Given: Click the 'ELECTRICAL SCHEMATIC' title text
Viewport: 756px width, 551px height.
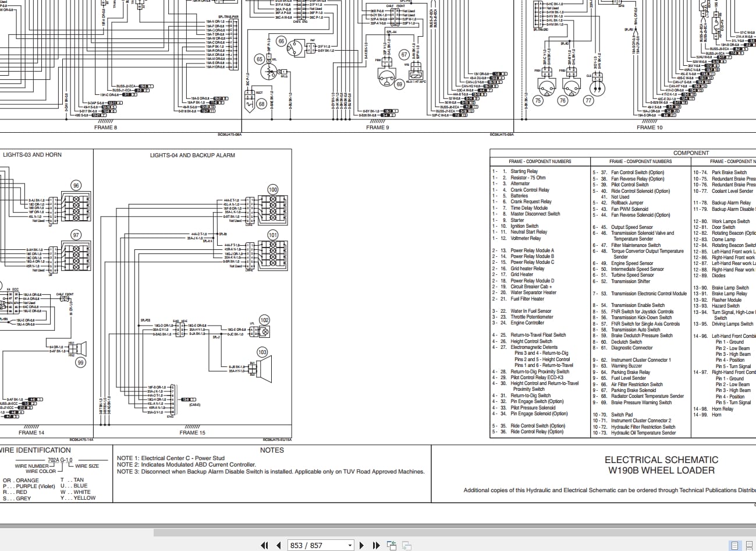Looking at the screenshot, I should tap(661, 460).
